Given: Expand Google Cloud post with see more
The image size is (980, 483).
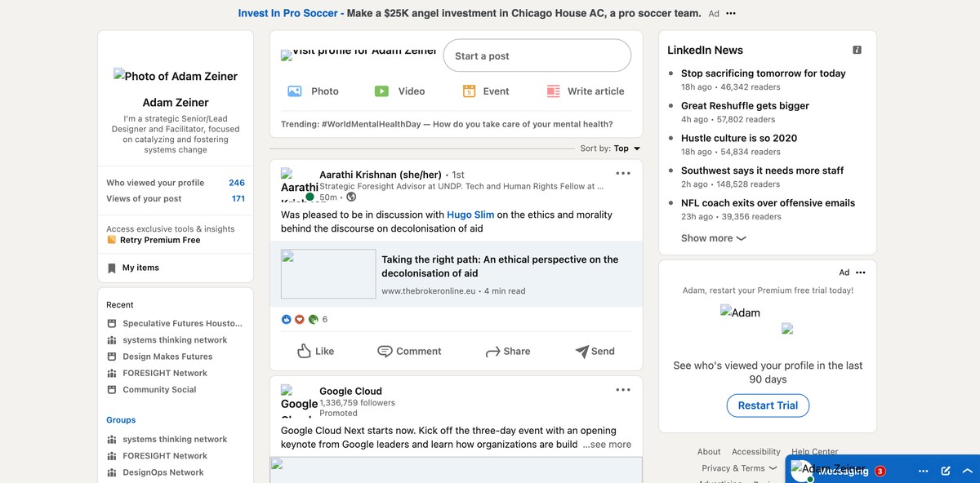Looking at the screenshot, I should 607,445.
